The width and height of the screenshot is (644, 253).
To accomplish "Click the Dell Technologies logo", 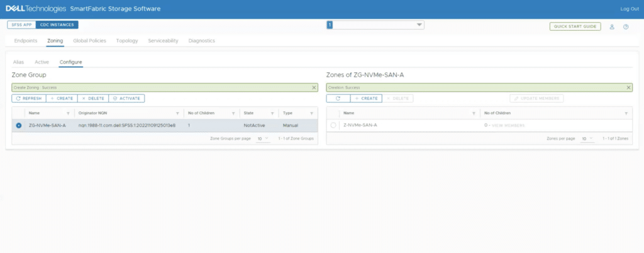I will (x=36, y=9).
